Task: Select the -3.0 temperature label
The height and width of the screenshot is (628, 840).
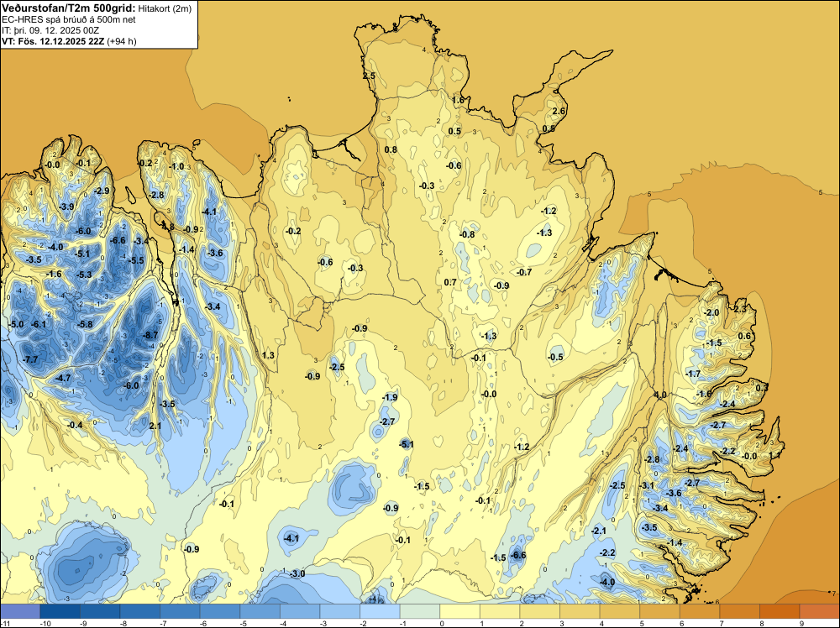Action: [297, 573]
